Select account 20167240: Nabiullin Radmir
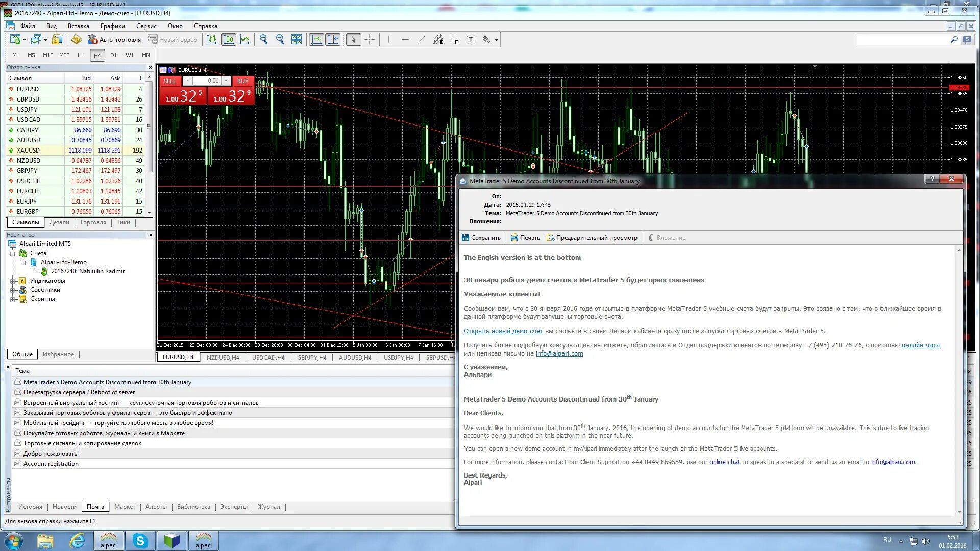 pyautogui.click(x=87, y=271)
